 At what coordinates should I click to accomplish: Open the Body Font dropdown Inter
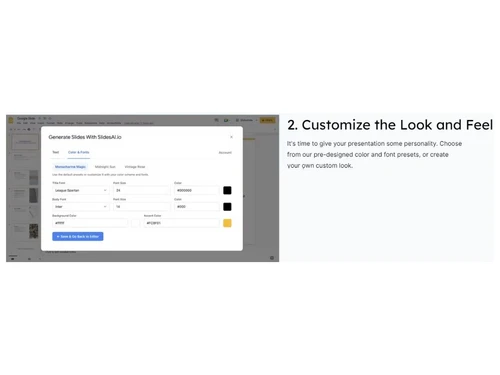point(81,207)
